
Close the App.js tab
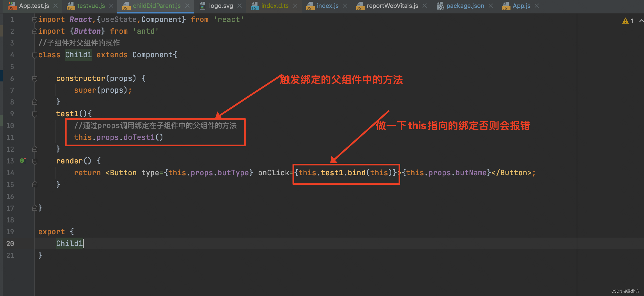537,6
